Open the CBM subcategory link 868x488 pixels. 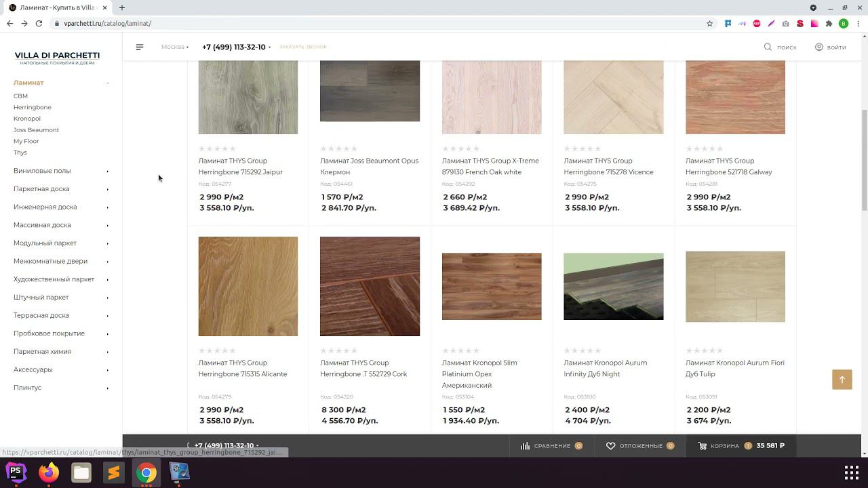point(20,96)
